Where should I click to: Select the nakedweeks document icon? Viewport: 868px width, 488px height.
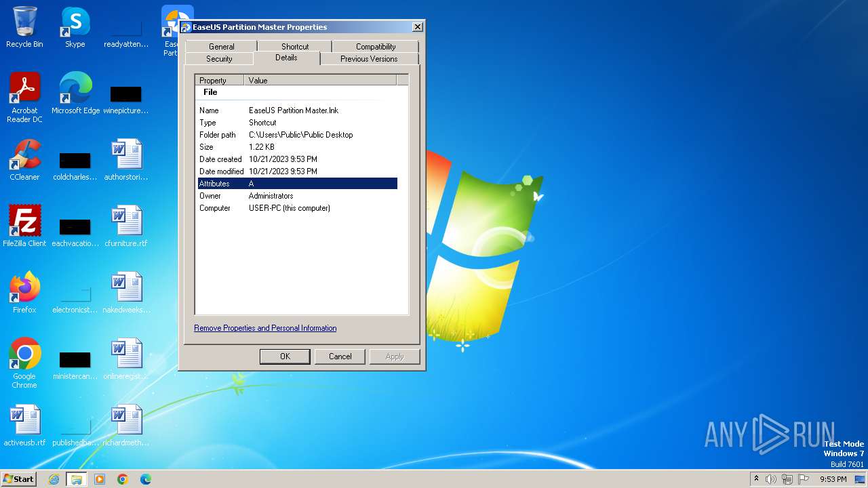tap(126, 293)
